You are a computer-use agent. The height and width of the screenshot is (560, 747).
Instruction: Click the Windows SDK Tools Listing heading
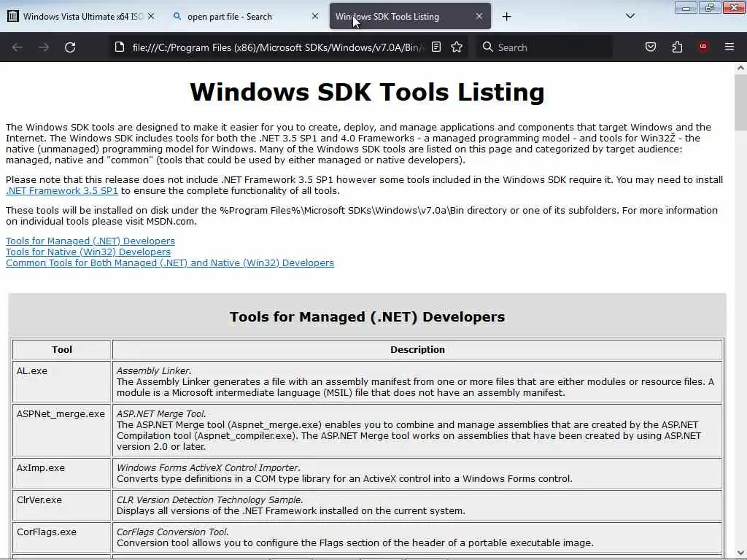click(x=368, y=92)
